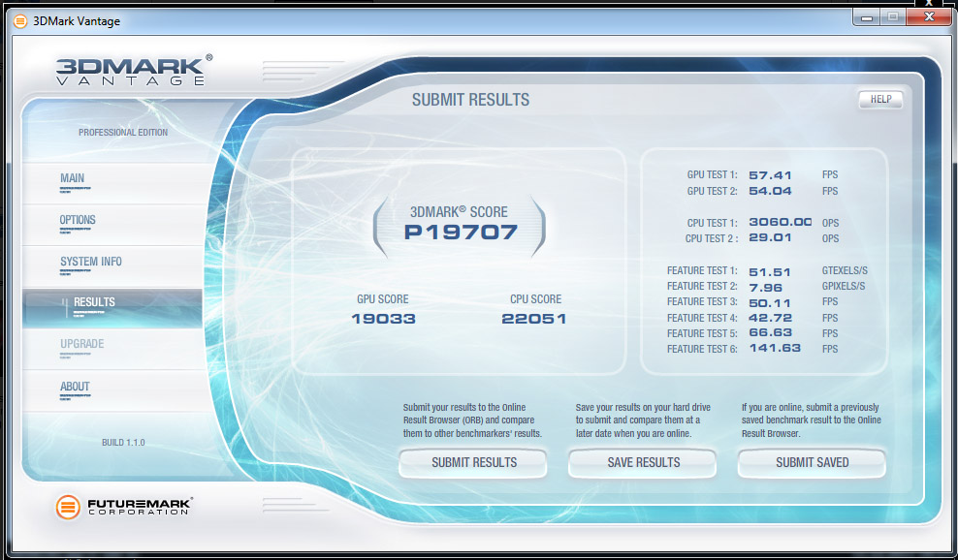The width and height of the screenshot is (958, 560).
Task: Click GPU Test 2 value 54.04
Action: [770, 191]
